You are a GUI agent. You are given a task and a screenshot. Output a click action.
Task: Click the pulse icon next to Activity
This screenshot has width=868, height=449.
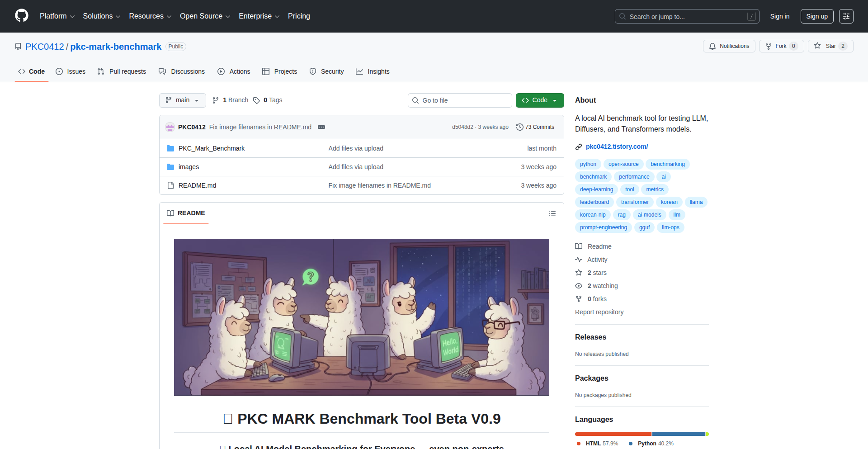579,260
